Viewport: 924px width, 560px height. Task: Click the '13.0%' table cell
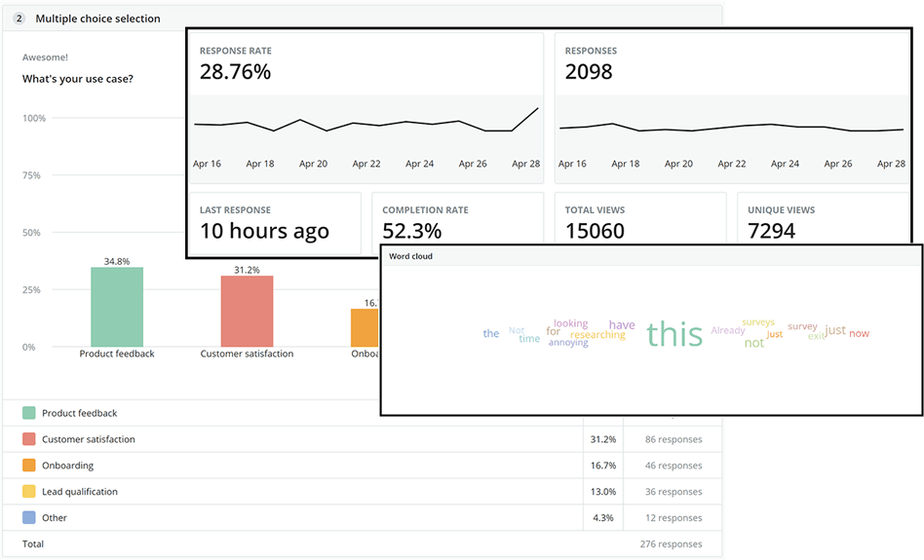click(x=603, y=491)
